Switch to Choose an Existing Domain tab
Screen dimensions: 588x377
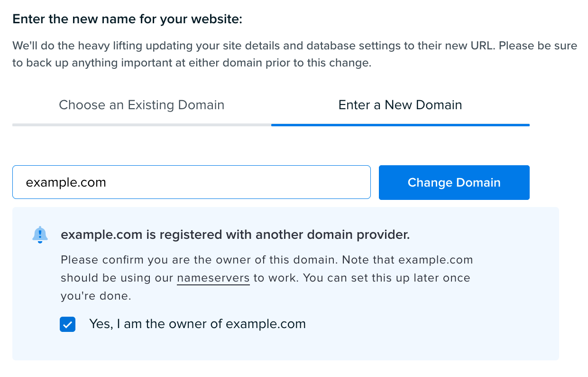tap(141, 105)
